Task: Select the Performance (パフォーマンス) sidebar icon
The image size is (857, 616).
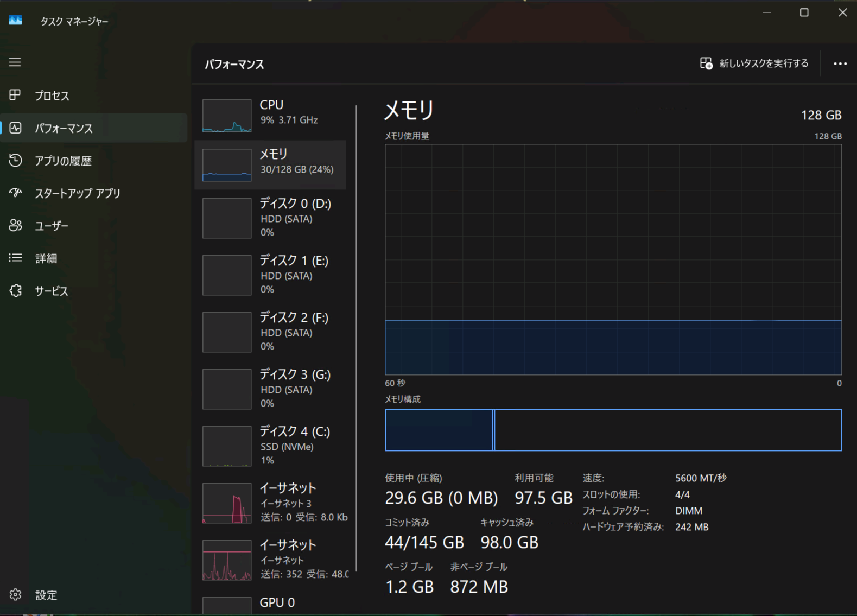Action: coord(15,128)
